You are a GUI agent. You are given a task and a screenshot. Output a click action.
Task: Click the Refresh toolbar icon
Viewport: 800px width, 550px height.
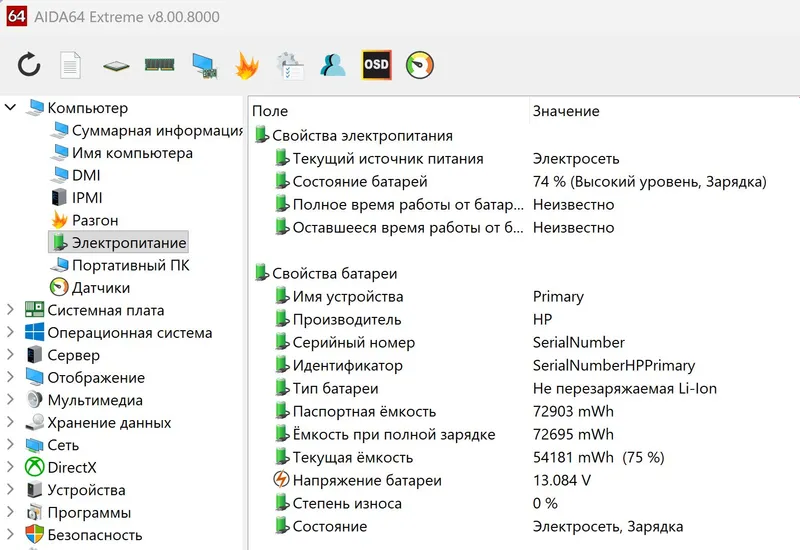click(29, 65)
